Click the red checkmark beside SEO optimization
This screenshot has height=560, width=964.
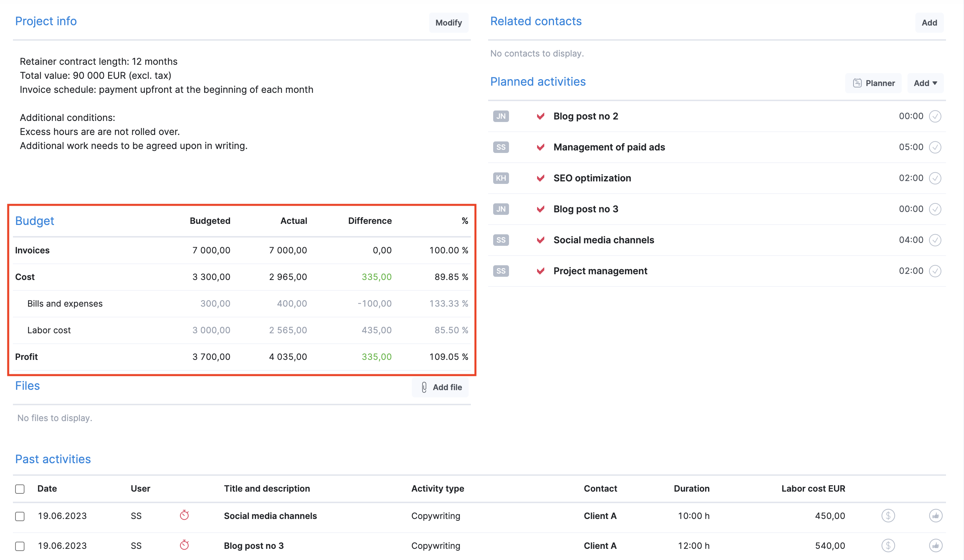click(x=541, y=178)
